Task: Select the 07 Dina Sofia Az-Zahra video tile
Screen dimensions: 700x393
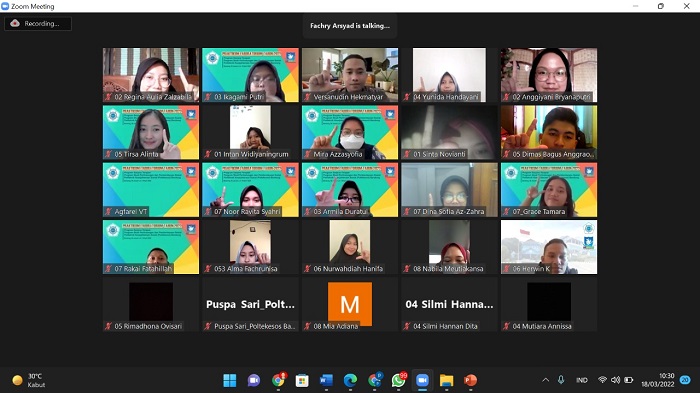Action: point(450,190)
